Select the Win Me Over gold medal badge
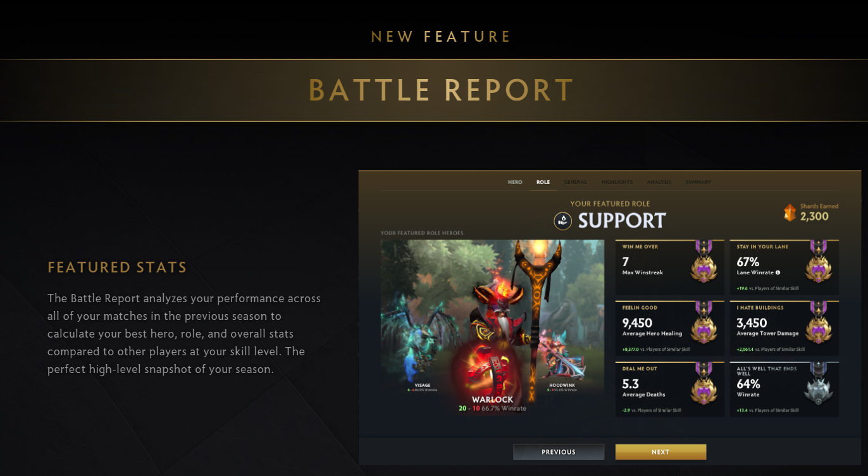The width and height of the screenshot is (868, 476). click(x=704, y=262)
